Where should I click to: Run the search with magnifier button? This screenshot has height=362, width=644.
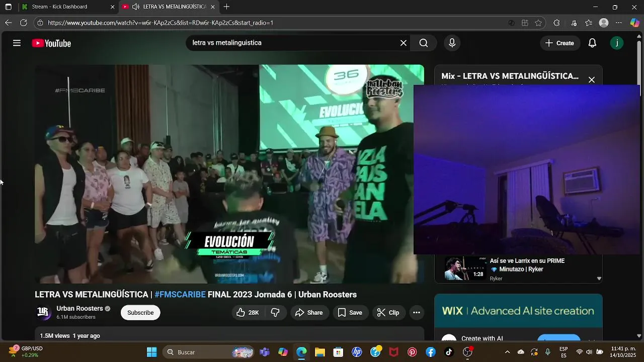point(424,43)
